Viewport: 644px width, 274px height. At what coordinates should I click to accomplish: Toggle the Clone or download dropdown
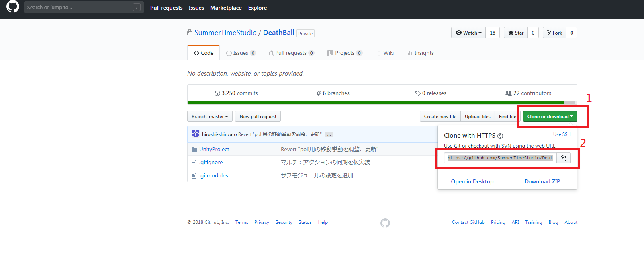point(550,116)
